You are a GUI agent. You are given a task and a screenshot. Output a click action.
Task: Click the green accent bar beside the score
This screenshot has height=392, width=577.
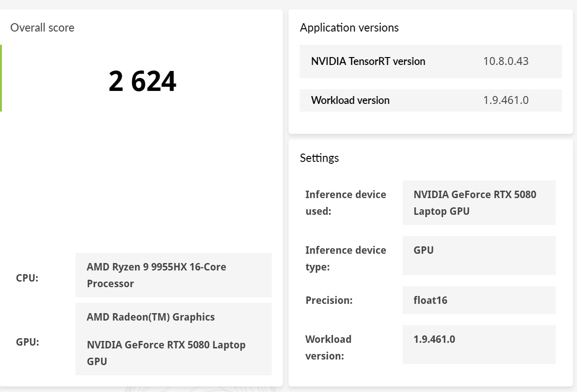click(x=1, y=78)
